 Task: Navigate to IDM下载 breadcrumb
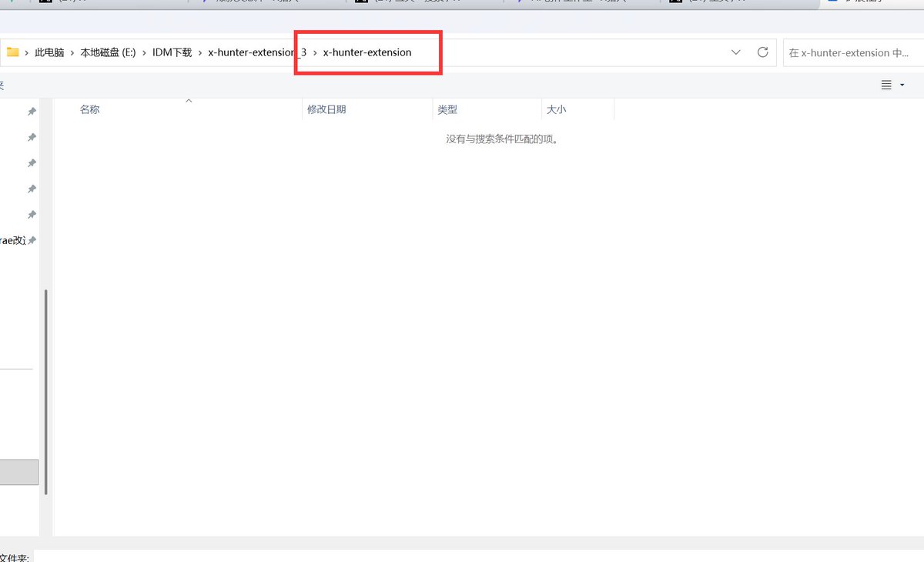click(172, 52)
